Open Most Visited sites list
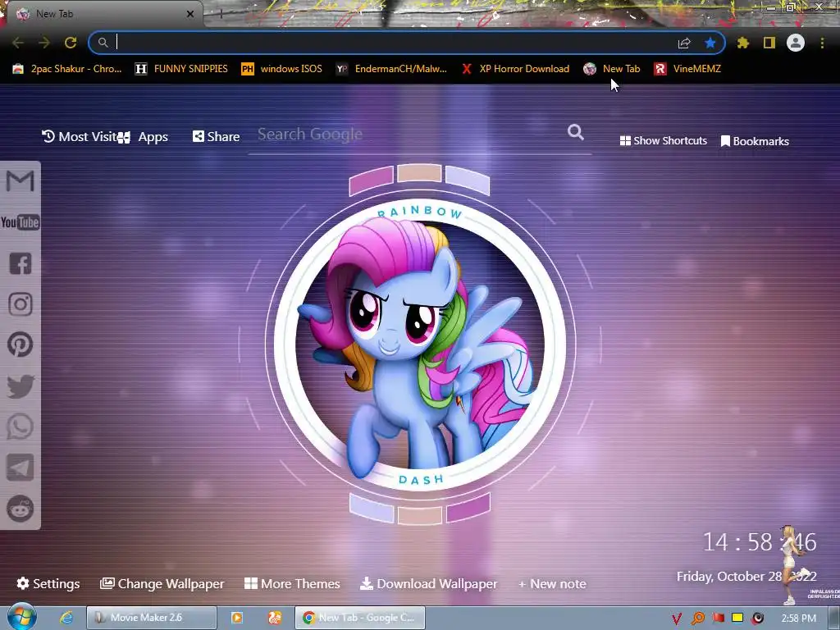 [79, 137]
